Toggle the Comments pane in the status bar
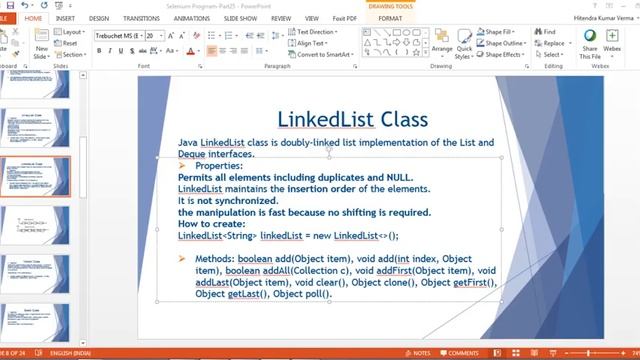Viewport: 640px width, 360px height. [459, 353]
